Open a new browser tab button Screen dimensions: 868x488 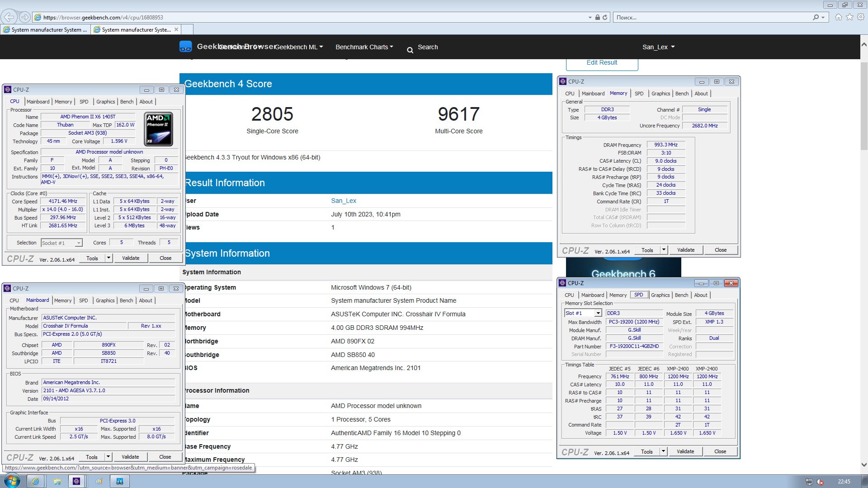tap(188, 29)
